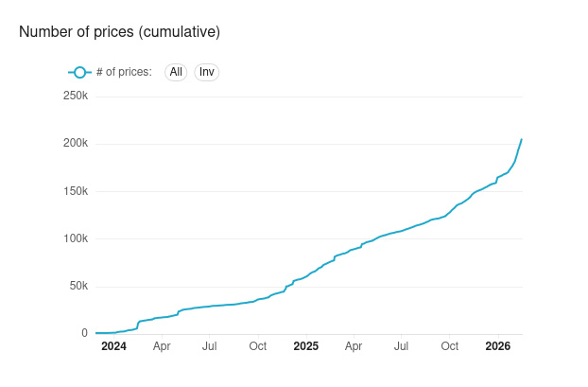Click the 100k y-axis label
This screenshot has height=387, width=588.
[x=75, y=238]
